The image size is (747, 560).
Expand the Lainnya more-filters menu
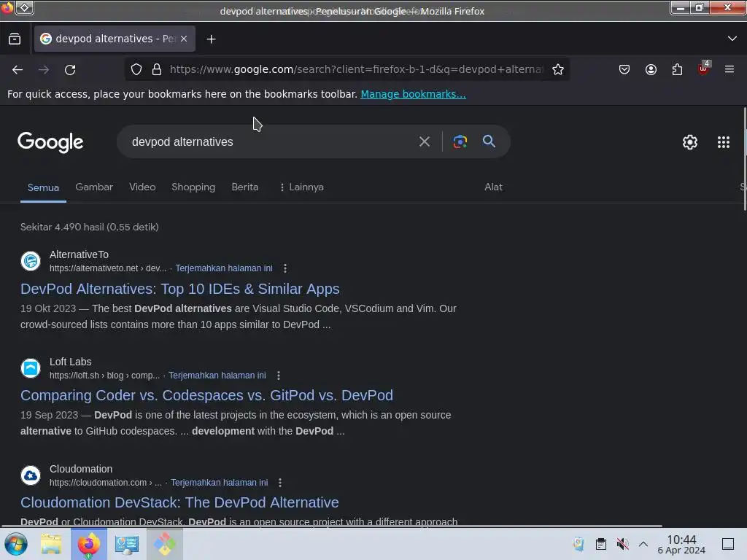[301, 187]
